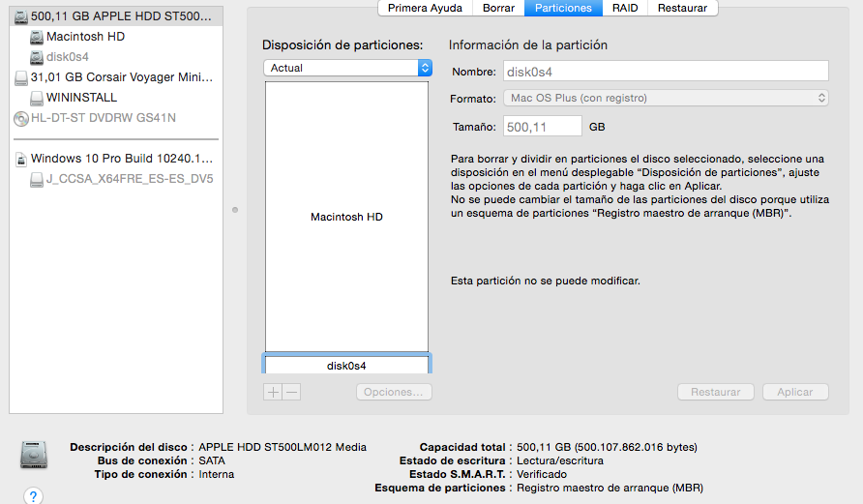Remove partition with the minus button

292,392
